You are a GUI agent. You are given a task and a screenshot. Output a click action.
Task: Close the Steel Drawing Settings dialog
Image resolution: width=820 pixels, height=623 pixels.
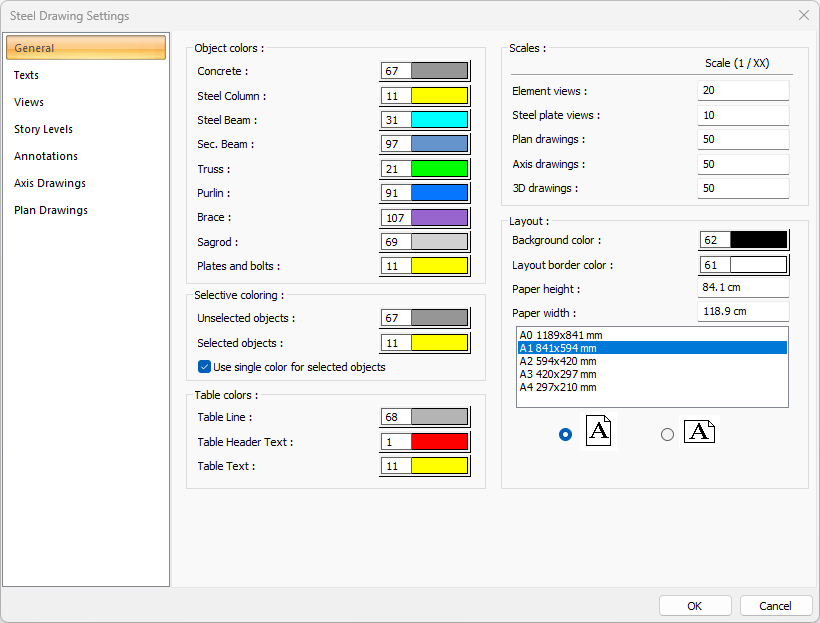point(803,15)
